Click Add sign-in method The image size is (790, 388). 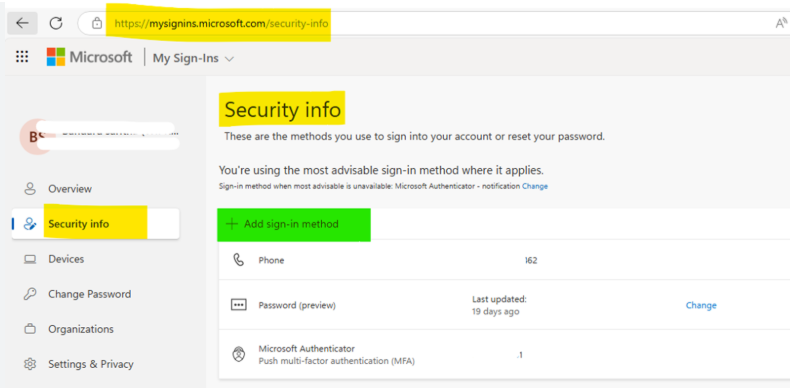[x=291, y=224]
